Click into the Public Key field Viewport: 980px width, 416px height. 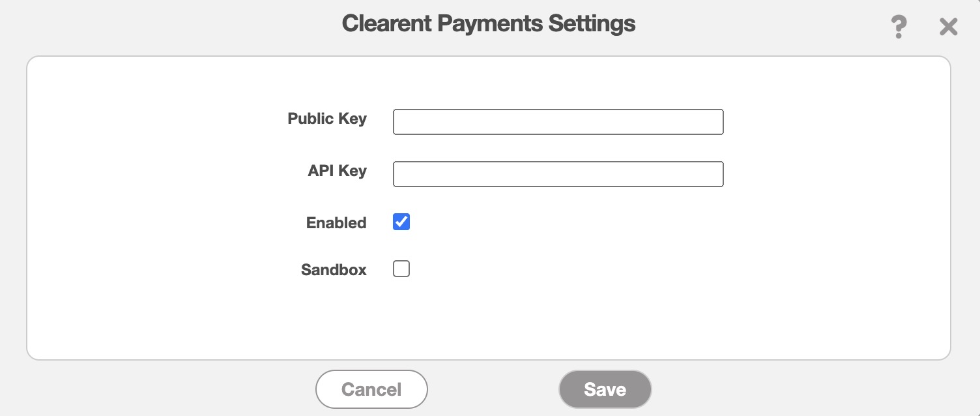point(558,122)
